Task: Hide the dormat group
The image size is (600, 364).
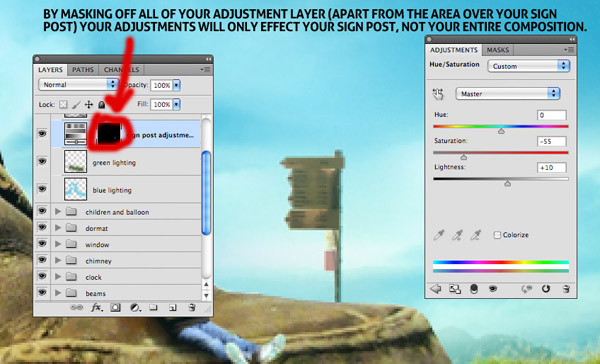Action: (x=42, y=227)
